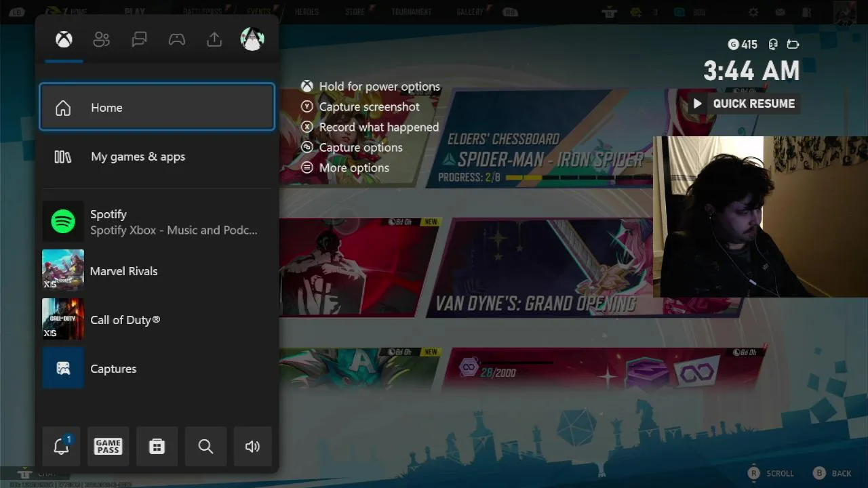Image resolution: width=868 pixels, height=488 pixels.
Task: Click 'More options' hint
Action: [354, 168]
